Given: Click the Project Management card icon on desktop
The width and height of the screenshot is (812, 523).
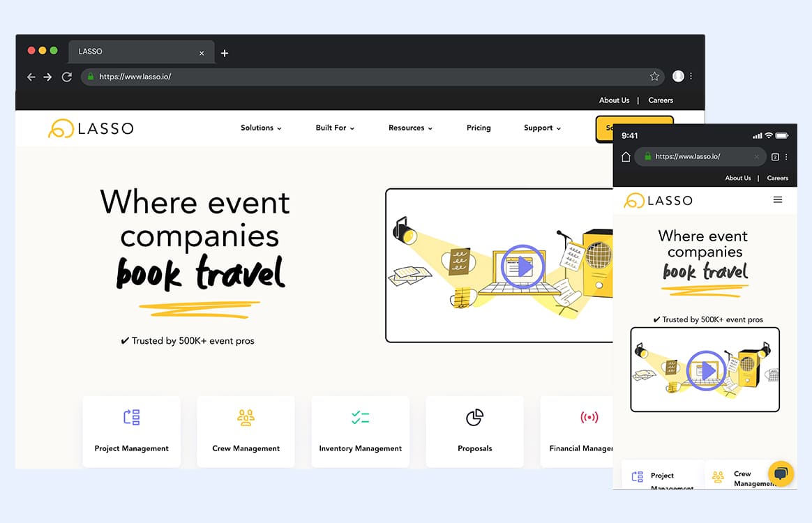Looking at the screenshot, I should pos(132,417).
